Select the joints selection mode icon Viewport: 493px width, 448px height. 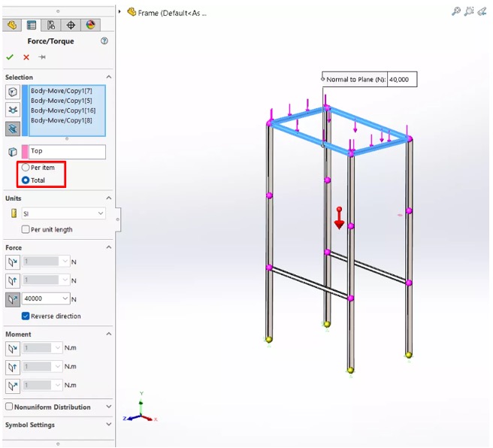click(13, 110)
